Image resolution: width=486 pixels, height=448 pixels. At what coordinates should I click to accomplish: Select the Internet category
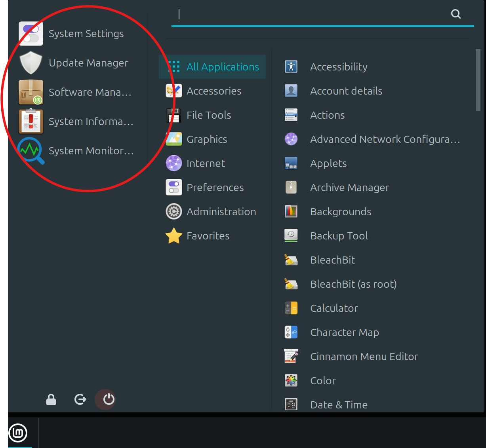(212, 163)
